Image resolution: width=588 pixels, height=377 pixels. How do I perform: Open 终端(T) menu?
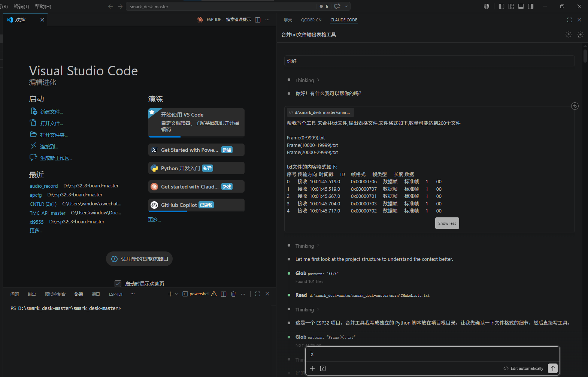tap(21, 6)
